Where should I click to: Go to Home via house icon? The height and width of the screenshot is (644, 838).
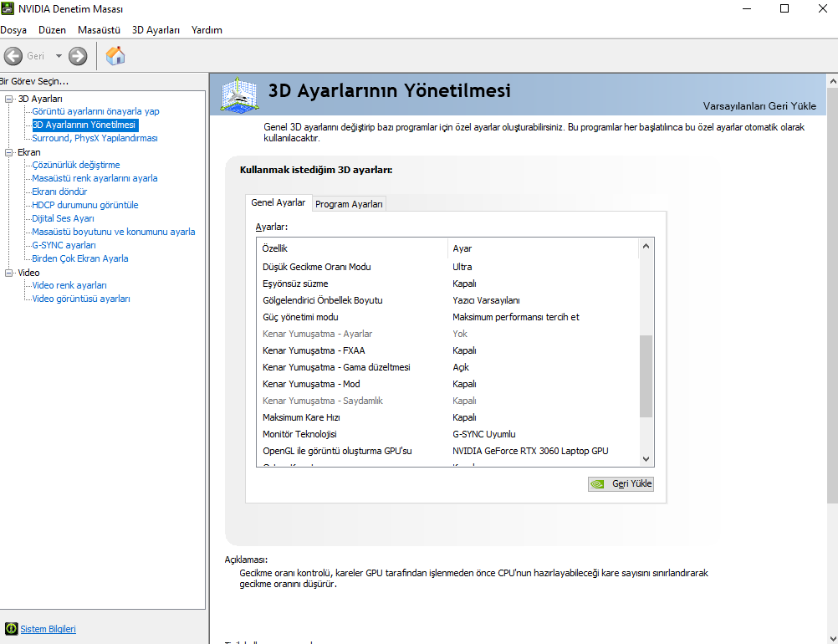(x=115, y=55)
